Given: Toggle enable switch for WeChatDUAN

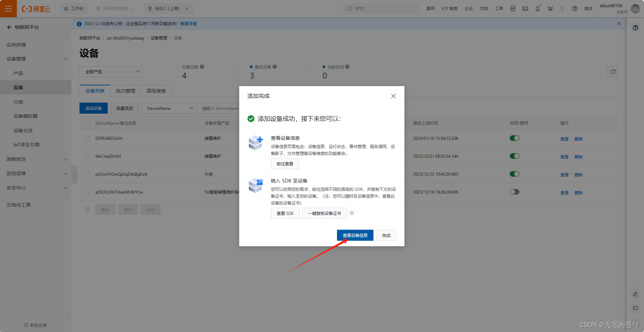Looking at the screenshot, I should click(515, 156).
